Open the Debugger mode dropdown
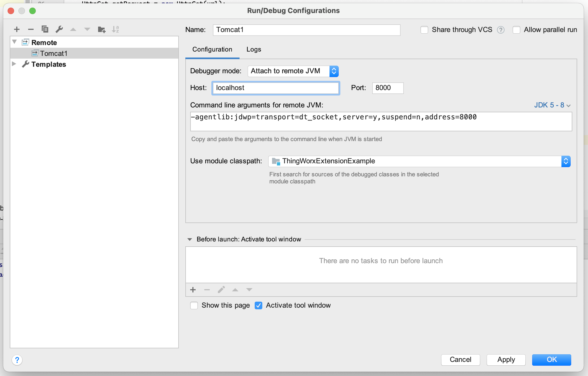This screenshot has height=376, width=588. (293, 71)
